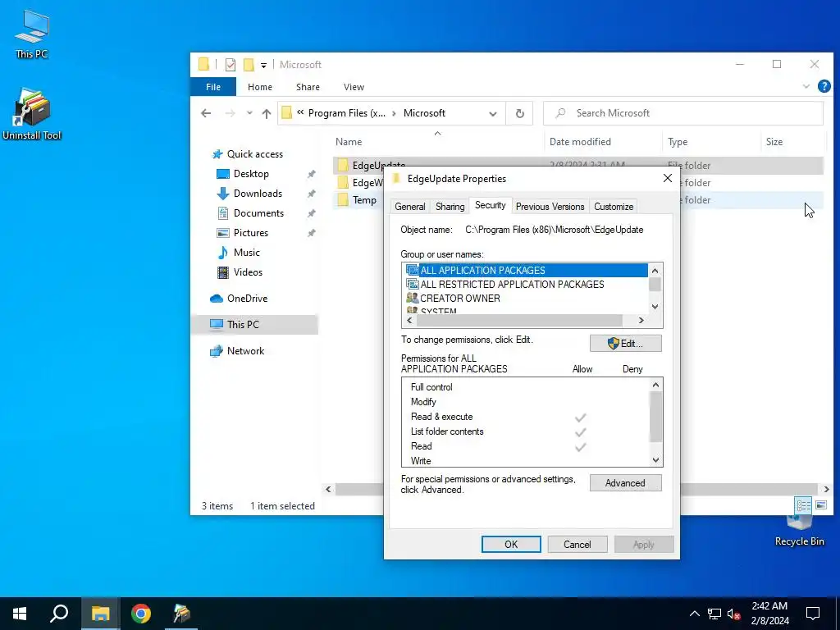Image resolution: width=840 pixels, height=630 pixels.
Task: Go forward using the Explorer forward arrow
Action: [x=230, y=113]
